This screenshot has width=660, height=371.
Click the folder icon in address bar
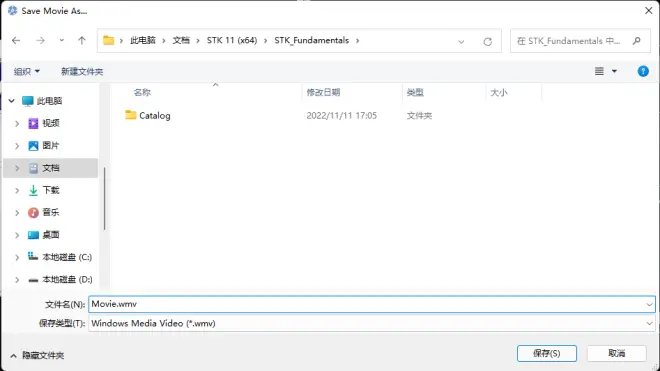click(x=109, y=40)
